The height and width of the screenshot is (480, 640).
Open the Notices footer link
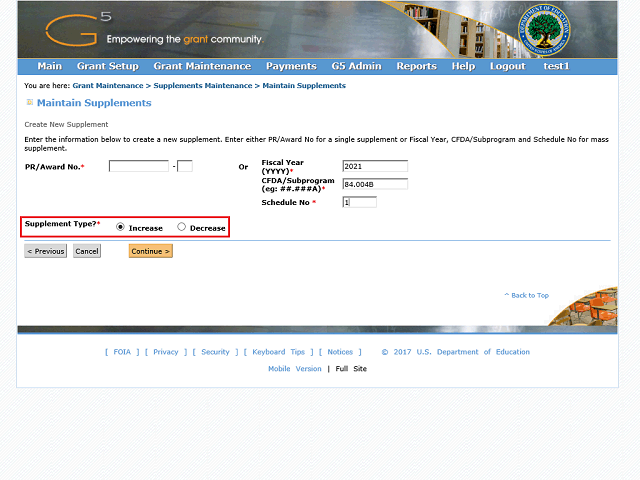click(340, 352)
